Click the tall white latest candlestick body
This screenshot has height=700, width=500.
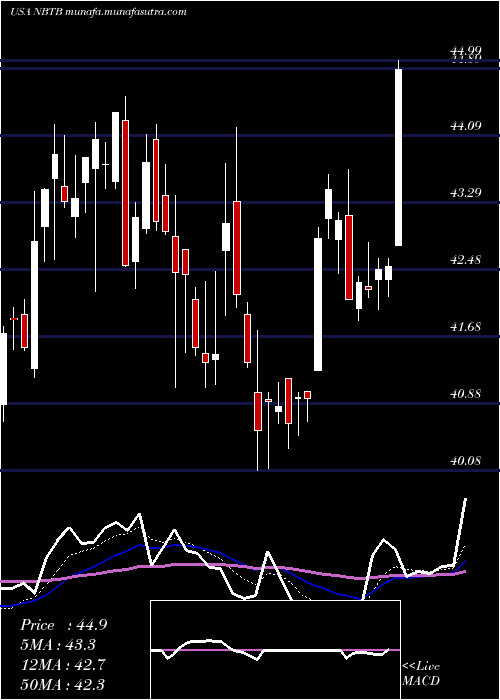pyautogui.click(x=398, y=157)
